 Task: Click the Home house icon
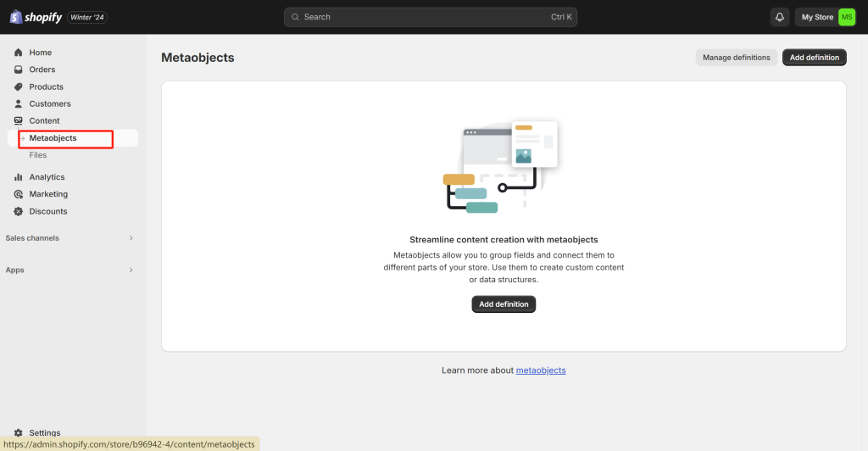click(19, 53)
